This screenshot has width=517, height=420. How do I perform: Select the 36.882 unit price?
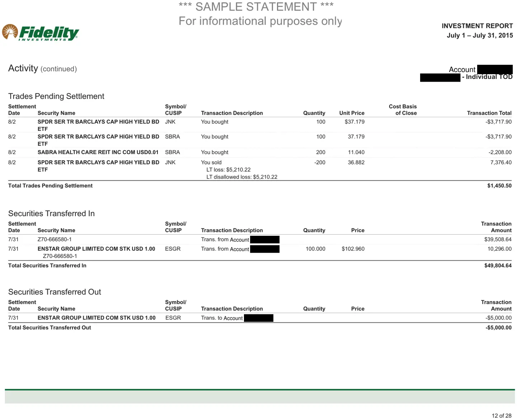coord(356,162)
